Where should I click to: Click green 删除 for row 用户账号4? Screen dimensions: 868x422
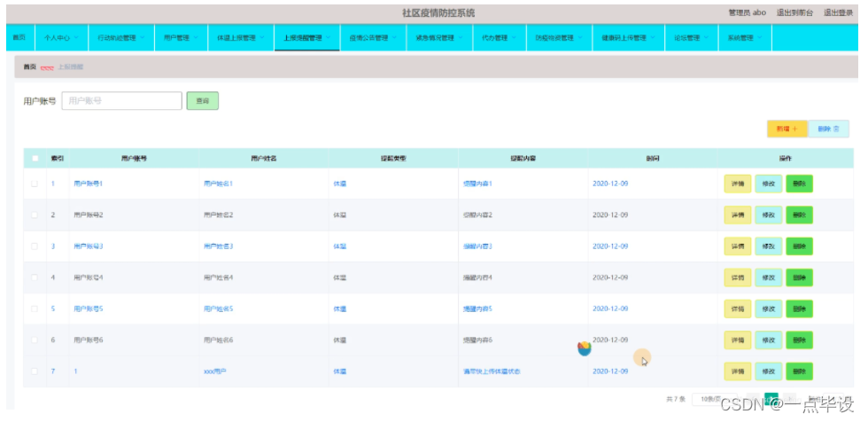799,277
